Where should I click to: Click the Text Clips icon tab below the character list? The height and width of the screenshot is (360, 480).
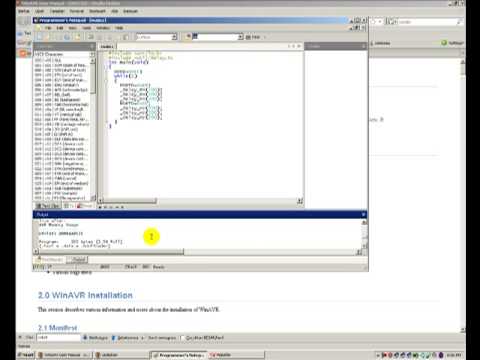click(x=48, y=206)
